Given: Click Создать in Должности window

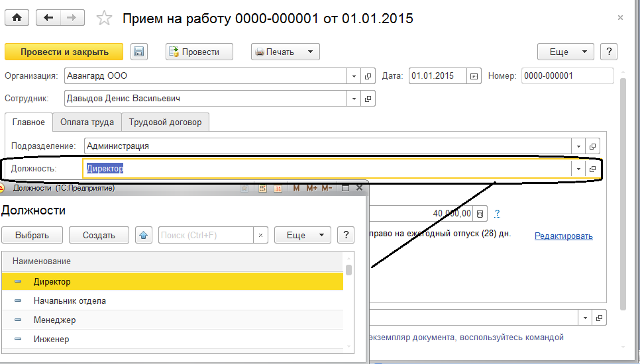Looking at the screenshot, I should [x=99, y=235].
